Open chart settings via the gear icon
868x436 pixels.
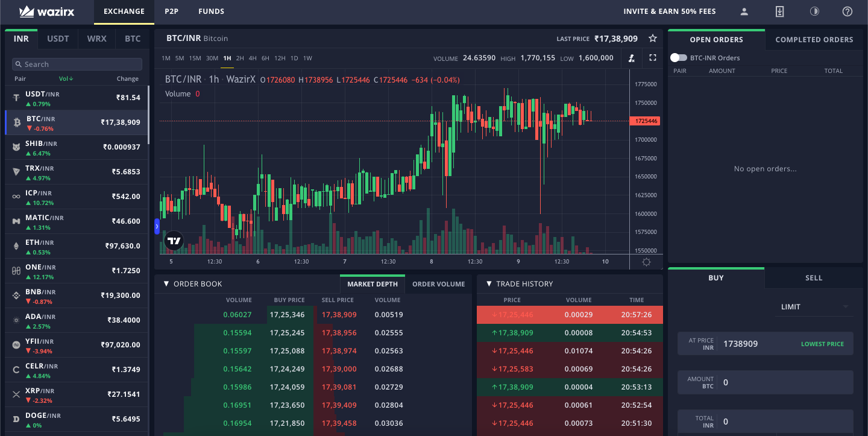(646, 262)
